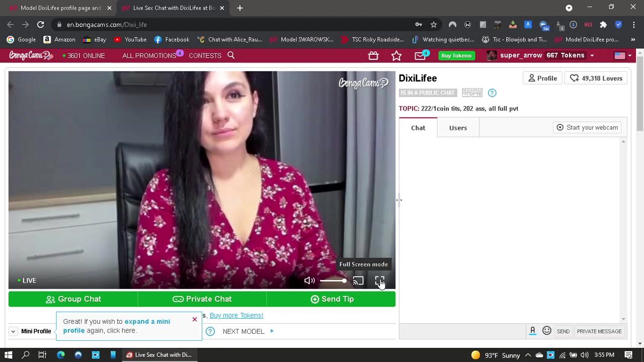Image resolution: width=644 pixels, height=362 pixels.
Task: Open PRIVATE MESSAGE option
Action: pos(599,331)
